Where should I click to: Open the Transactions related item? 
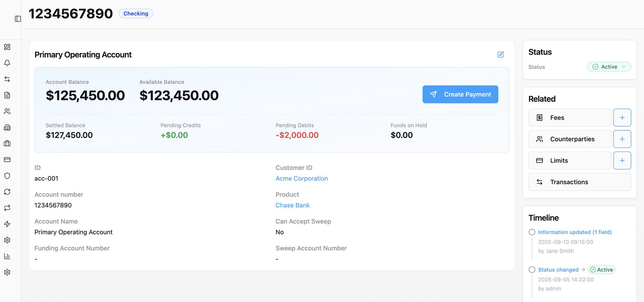[580, 182]
